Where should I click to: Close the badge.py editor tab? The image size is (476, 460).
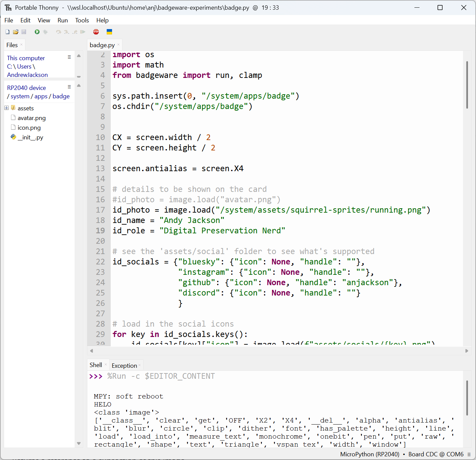[118, 45]
